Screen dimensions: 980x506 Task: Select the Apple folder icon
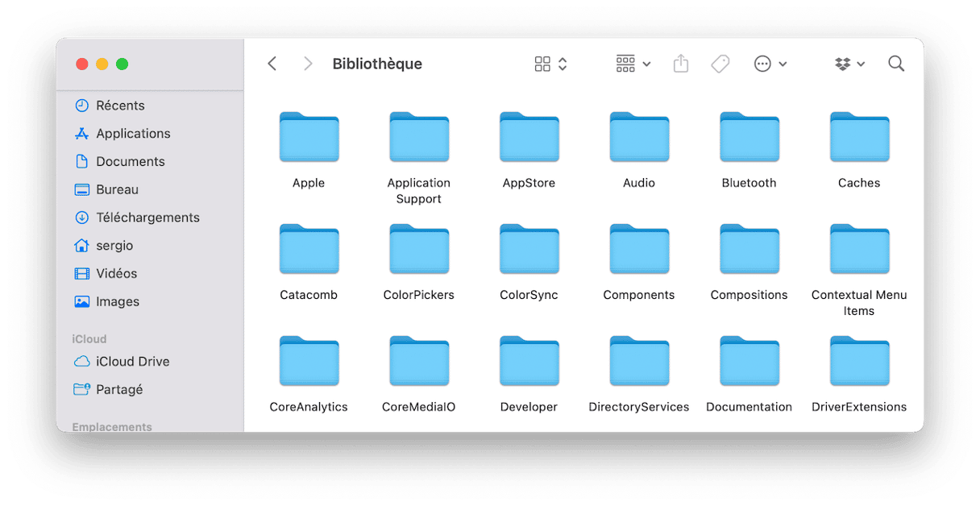pos(309,137)
